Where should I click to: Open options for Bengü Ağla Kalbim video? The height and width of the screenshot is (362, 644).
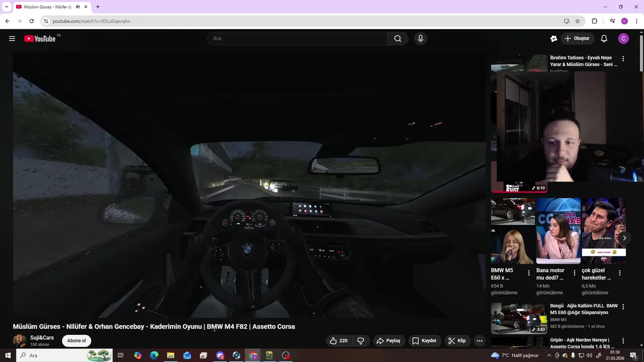point(623,307)
